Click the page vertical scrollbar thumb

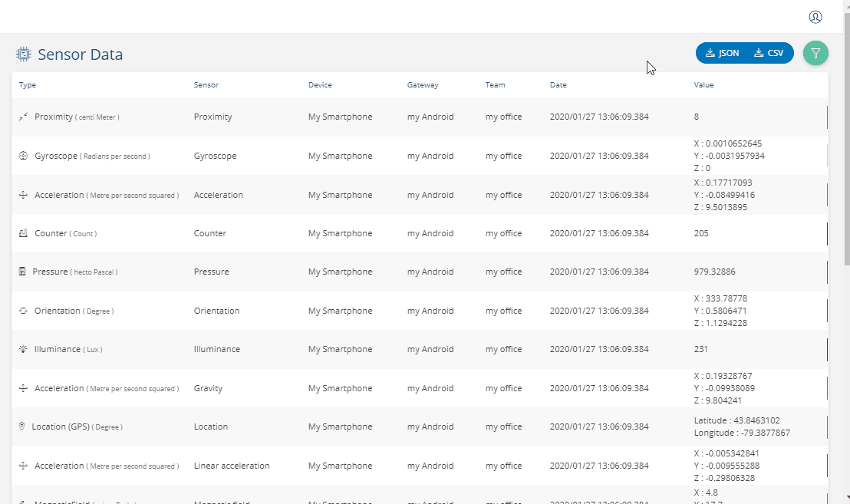click(x=847, y=140)
